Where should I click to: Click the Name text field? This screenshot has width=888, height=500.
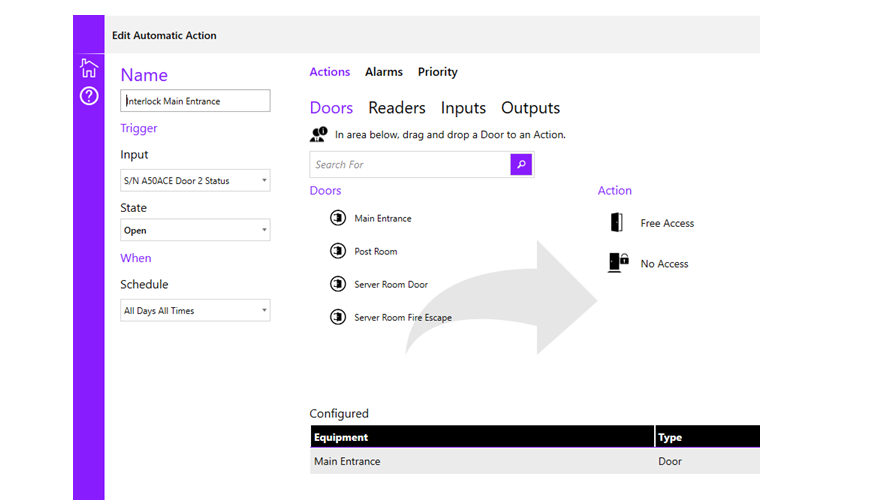pos(195,101)
